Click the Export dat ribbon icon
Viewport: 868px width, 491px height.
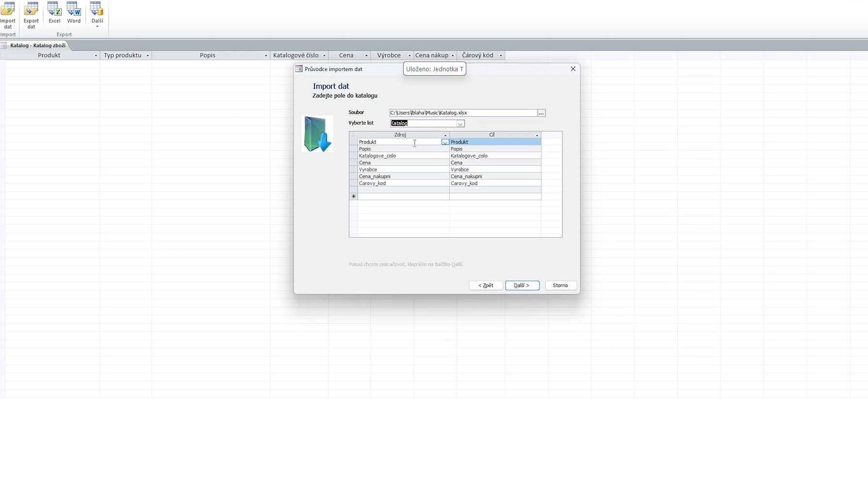31,15
